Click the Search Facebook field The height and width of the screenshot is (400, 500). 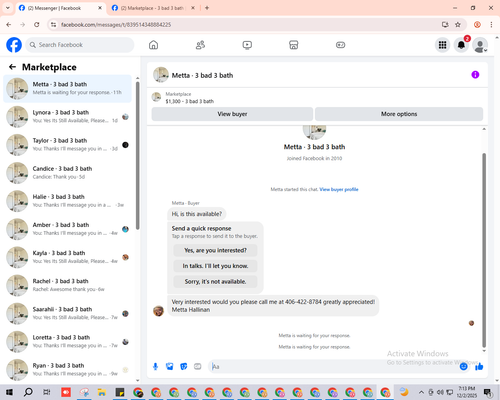80,45
